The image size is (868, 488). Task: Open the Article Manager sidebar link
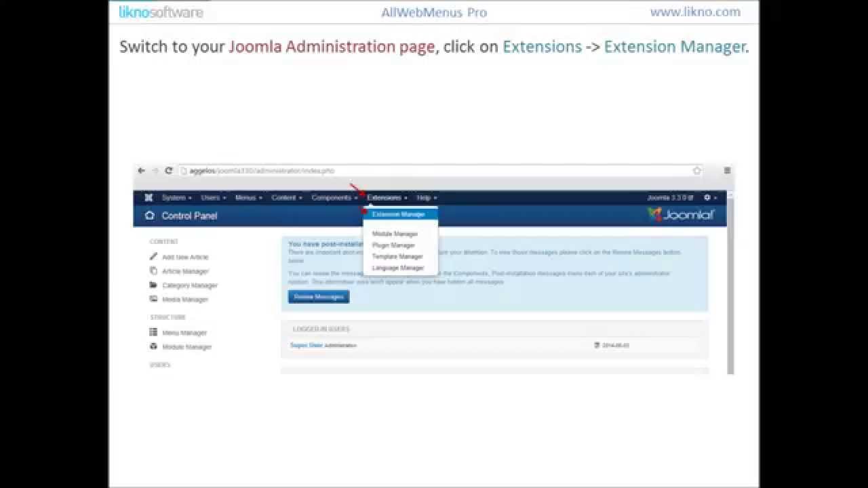pyautogui.click(x=185, y=271)
